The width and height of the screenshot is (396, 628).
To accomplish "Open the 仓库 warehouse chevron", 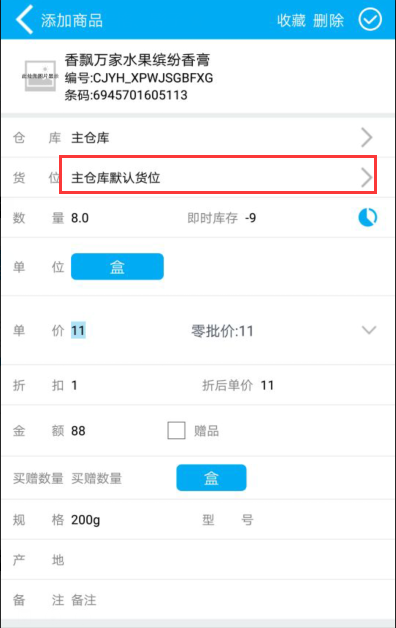I will tap(366, 138).
